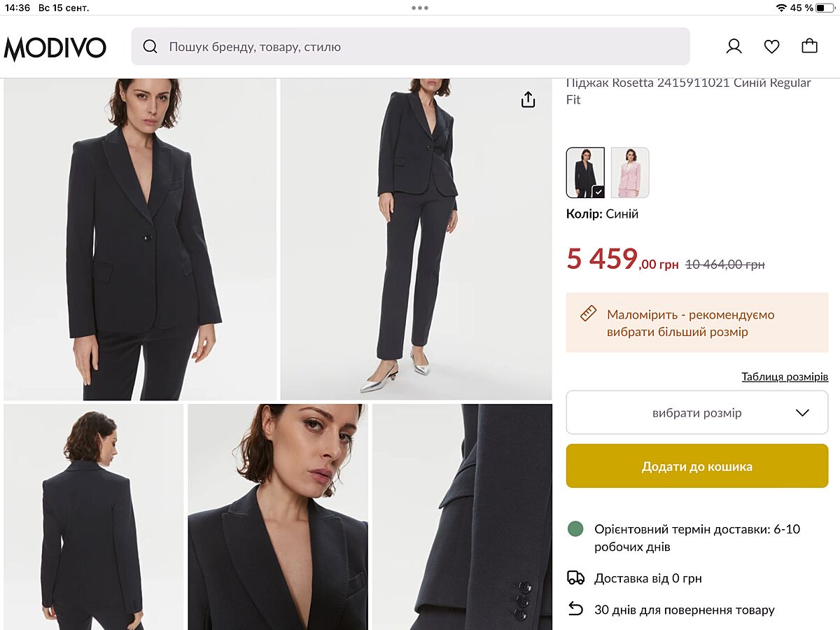Open the user account icon
This screenshot has width=840, height=630.
coord(734,46)
